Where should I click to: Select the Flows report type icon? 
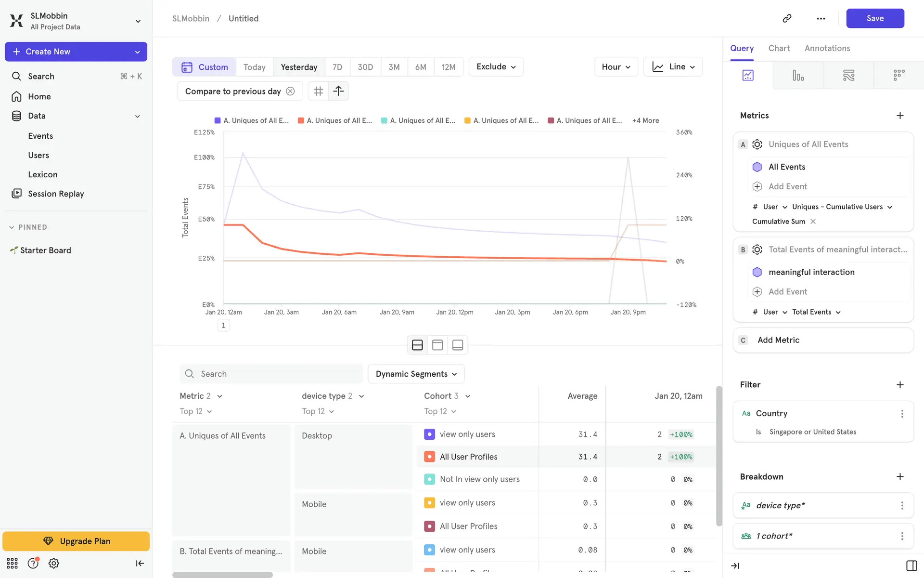pos(848,76)
